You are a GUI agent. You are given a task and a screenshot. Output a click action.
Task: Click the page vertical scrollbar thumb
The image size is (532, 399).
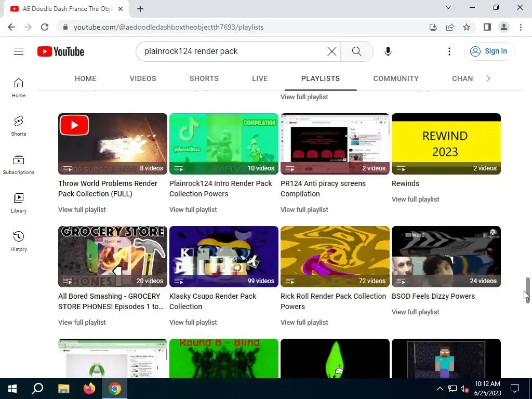528,289
